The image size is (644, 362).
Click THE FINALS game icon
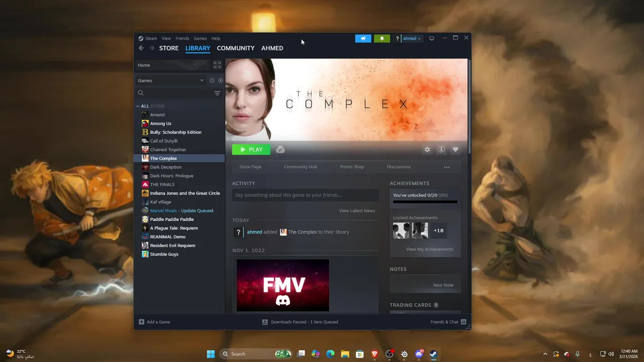click(x=145, y=185)
